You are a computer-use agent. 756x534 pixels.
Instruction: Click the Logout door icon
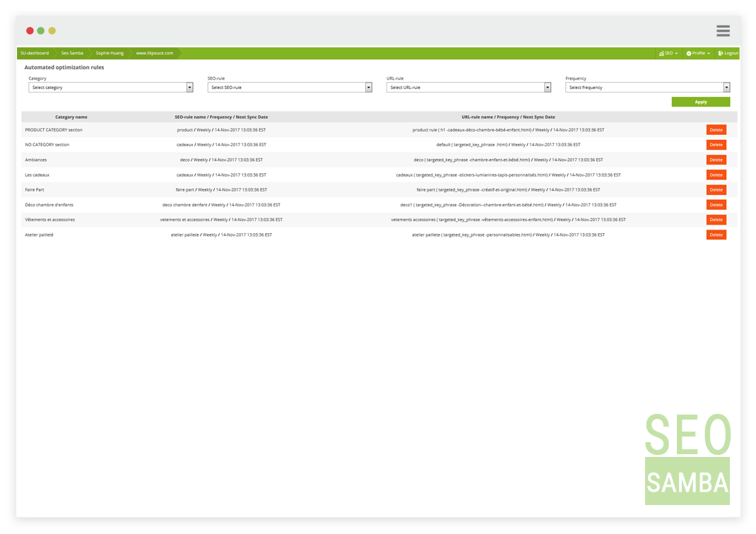point(720,53)
